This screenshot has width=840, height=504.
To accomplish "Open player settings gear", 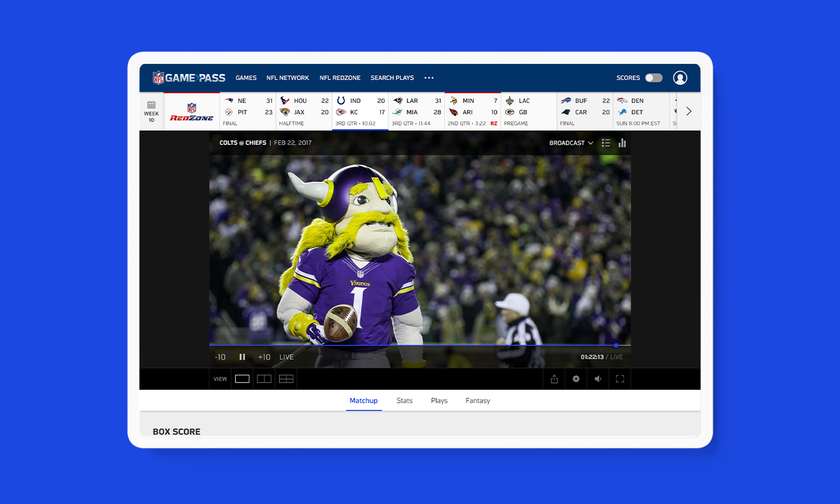I will tap(576, 379).
